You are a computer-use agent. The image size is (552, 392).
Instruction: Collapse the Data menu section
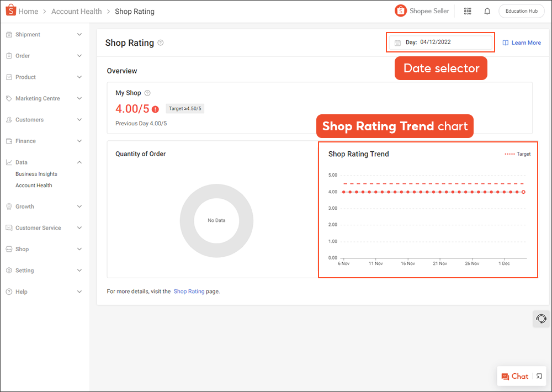point(81,162)
